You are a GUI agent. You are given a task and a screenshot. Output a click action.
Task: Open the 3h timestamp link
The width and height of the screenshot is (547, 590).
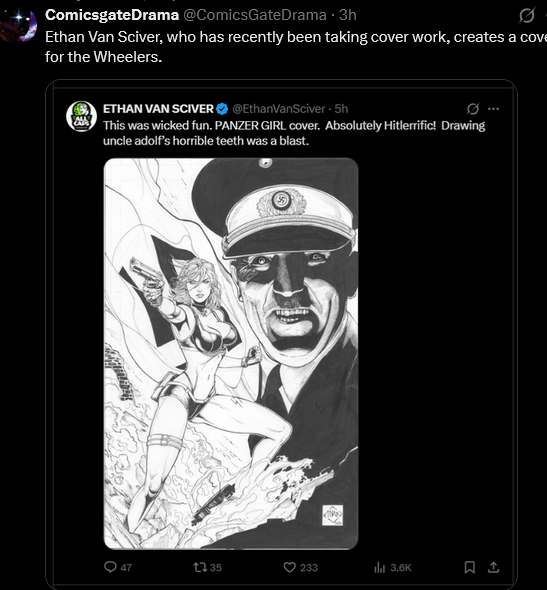tap(348, 15)
